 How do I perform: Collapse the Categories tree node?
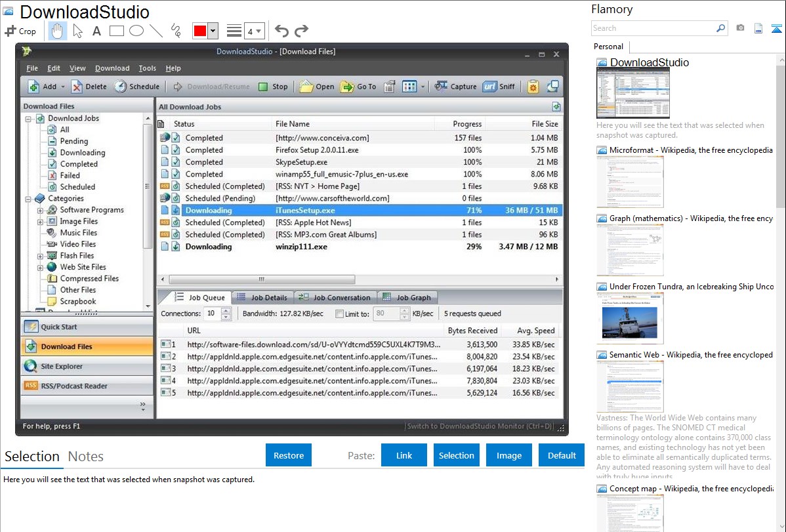(29, 199)
